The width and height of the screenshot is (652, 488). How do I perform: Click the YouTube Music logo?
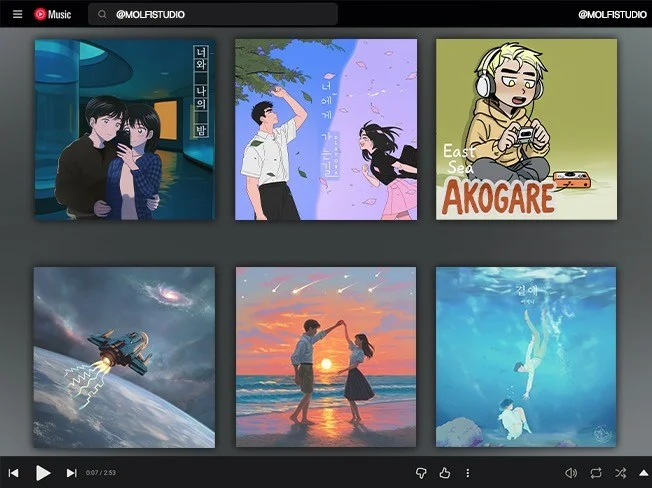[53, 14]
